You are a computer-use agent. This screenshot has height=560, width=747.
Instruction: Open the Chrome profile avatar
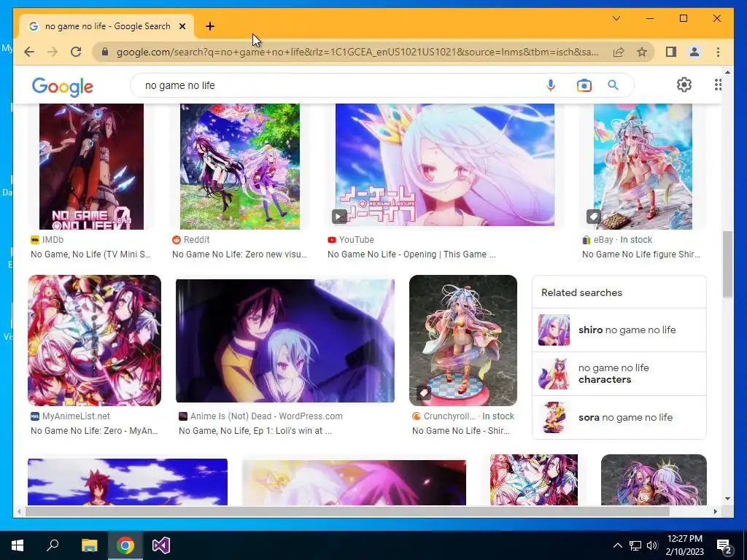[694, 52]
